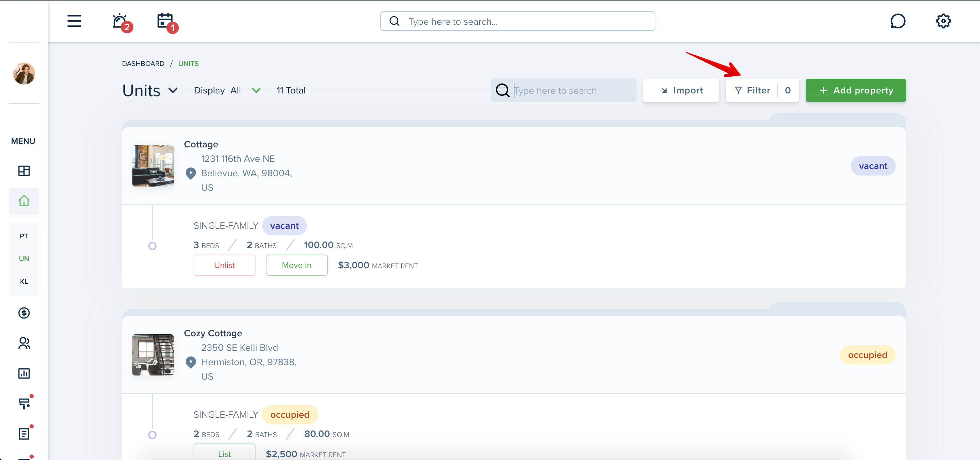Go to PT submenu item

click(24, 236)
